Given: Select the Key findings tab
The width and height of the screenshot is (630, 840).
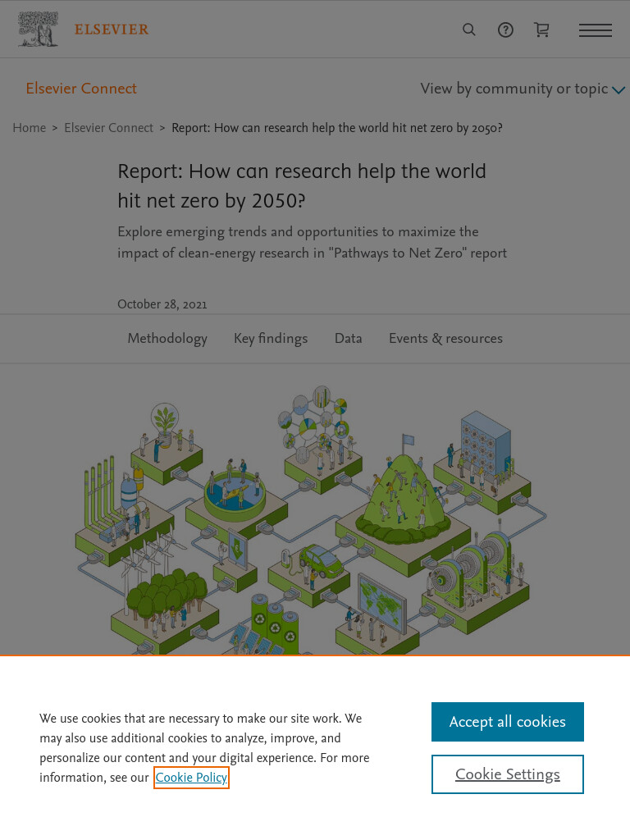Looking at the screenshot, I should tap(271, 339).
